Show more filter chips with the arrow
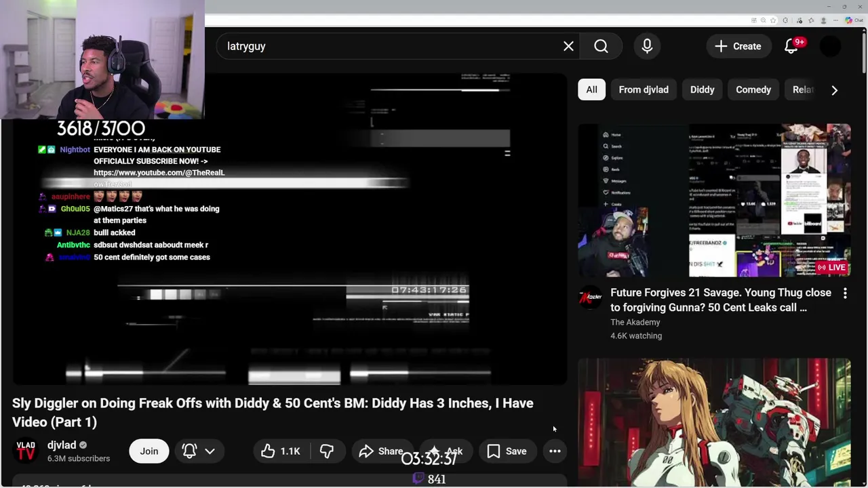The image size is (868, 488). [x=835, y=89]
